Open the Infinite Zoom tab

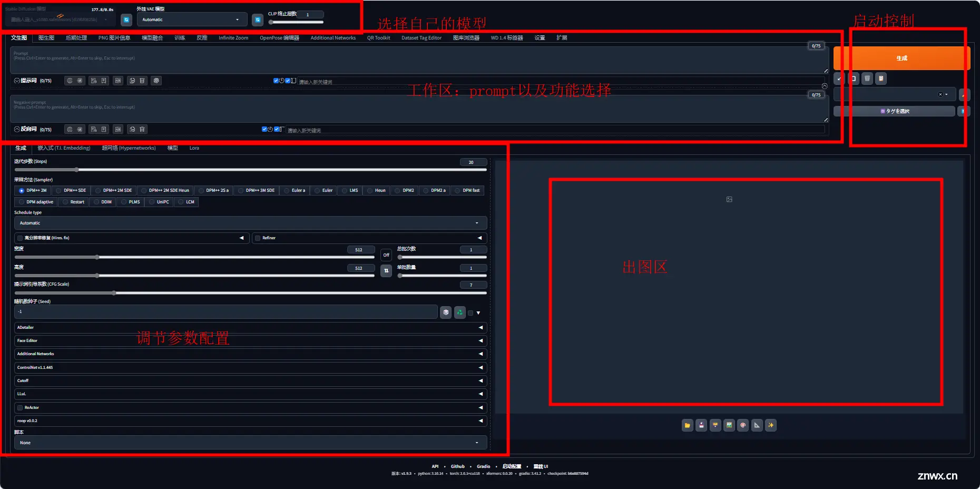tap(233, 38)
